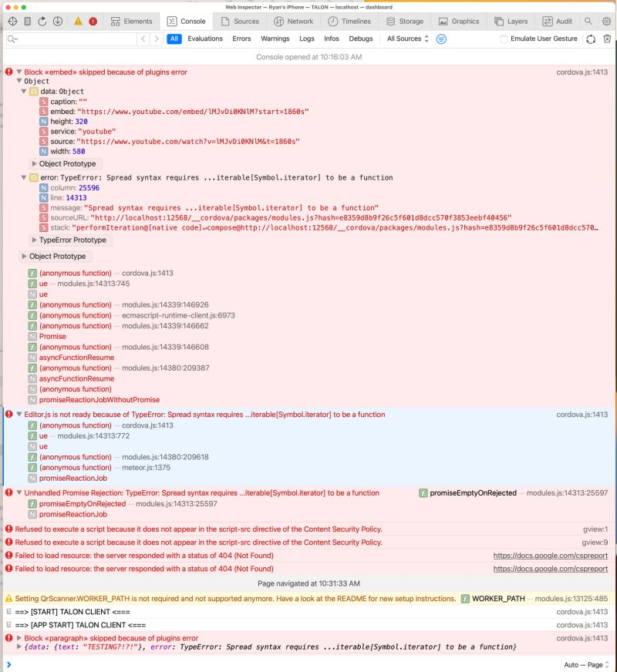Collapse the Block «embed» skipped error message
Viewport: 617px width, 672px height.
[19, 72]
